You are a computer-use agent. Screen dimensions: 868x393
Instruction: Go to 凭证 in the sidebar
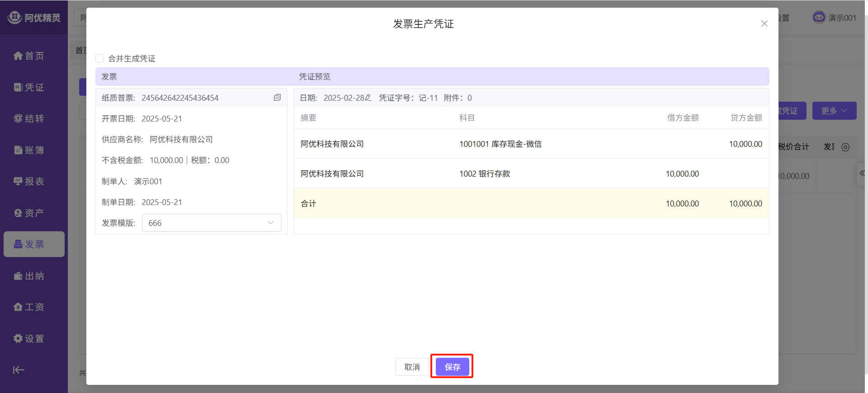point(29,87)
